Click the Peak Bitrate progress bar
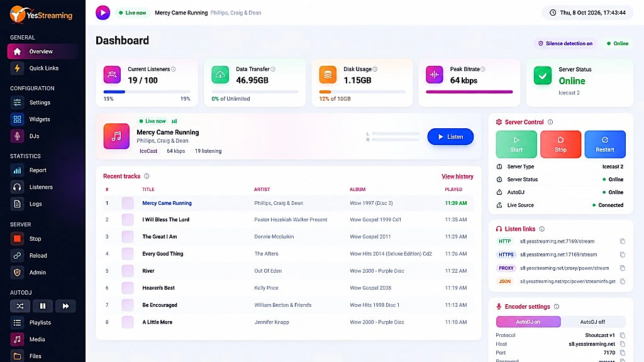 [469, 92]
